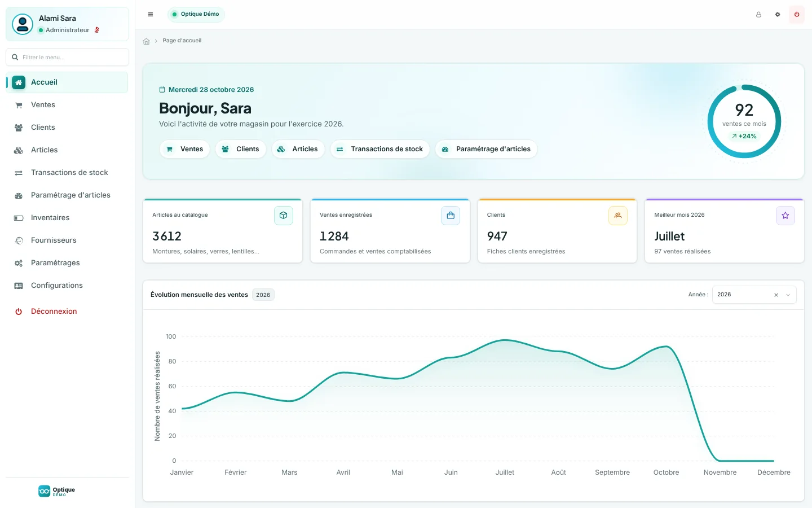This screenshot has height=508, width=812.
Task: Open Ventes in the sidebar menu
Action: (67, 105)
